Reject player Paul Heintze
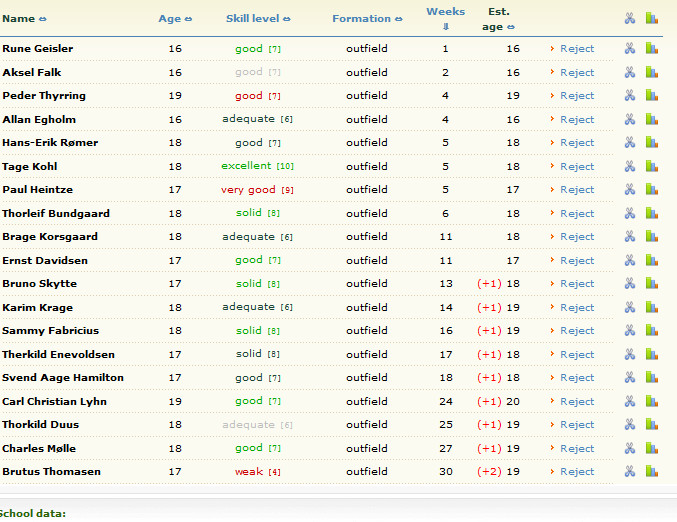The width and height of the screenshot is (677, 522). (x=577, y=190)
